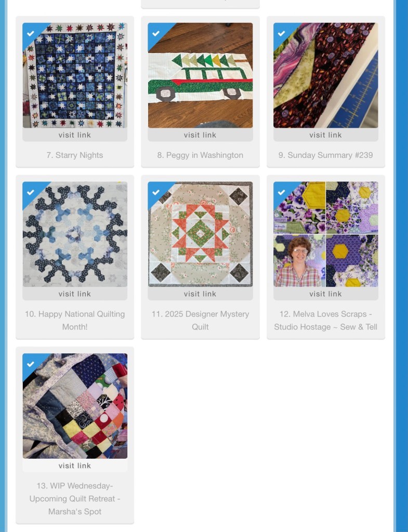This screenshot has height=532, width=408.
Task: Open the '10. Happy National Quilting Month!' title
Action: coord(75,320)
